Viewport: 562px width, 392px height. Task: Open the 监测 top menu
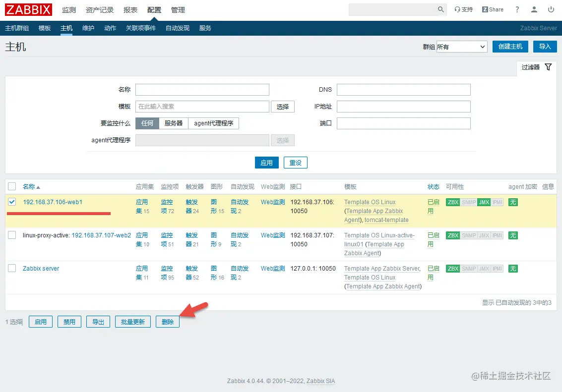click(69, 10)
